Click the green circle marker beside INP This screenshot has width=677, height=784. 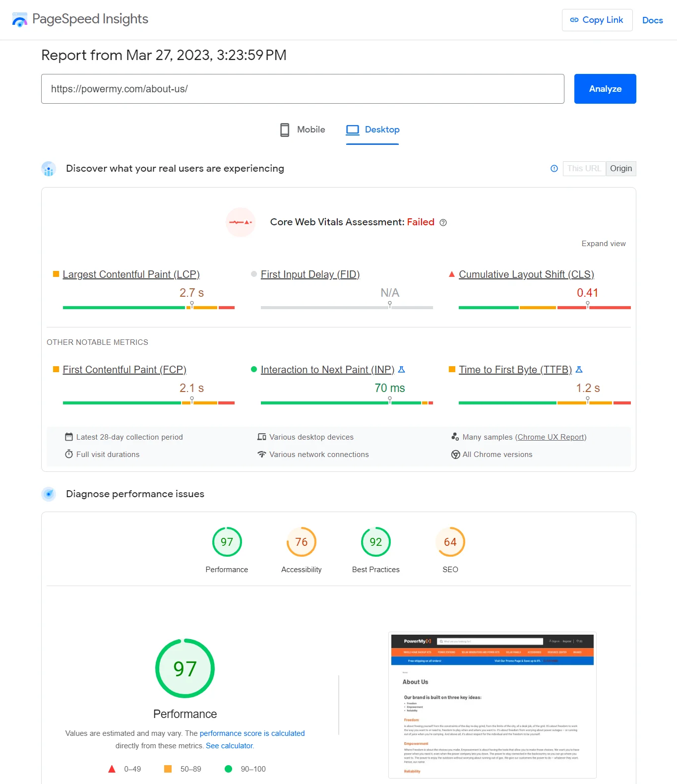(x=254, y=369)
